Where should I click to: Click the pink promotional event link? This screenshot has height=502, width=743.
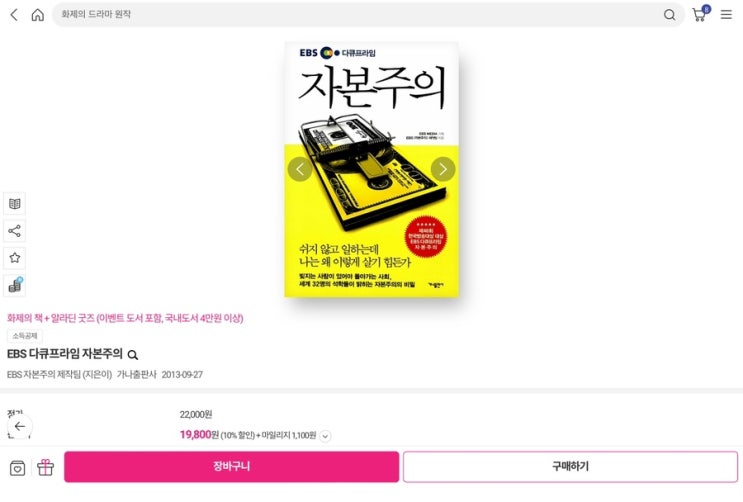click(125, 318)
